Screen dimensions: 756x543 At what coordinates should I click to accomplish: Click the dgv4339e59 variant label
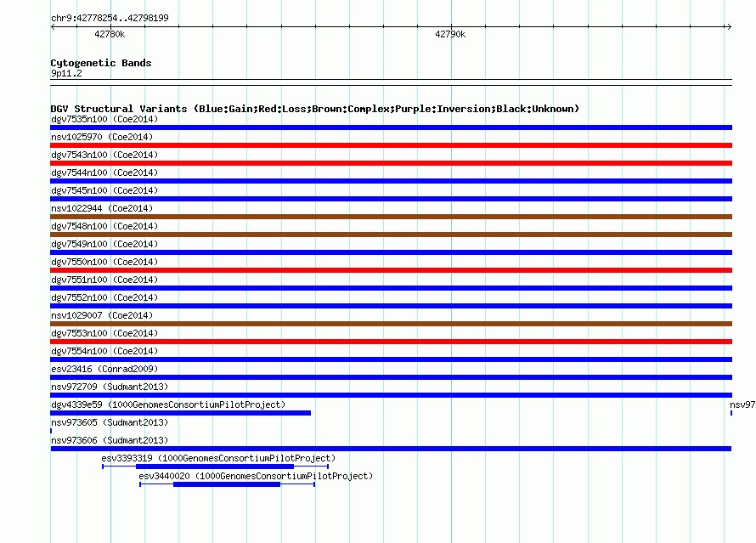pos(168,404)
